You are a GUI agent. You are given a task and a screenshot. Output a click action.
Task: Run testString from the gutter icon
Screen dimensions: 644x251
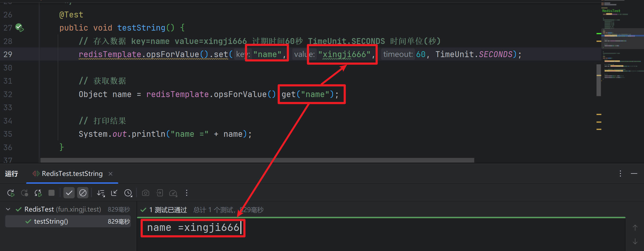click(20, 27)
